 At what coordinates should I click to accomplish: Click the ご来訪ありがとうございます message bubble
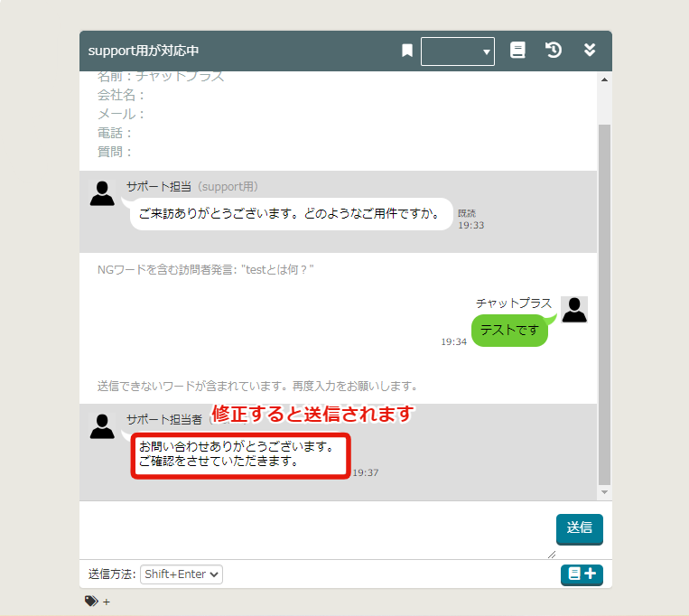point(292,214)
